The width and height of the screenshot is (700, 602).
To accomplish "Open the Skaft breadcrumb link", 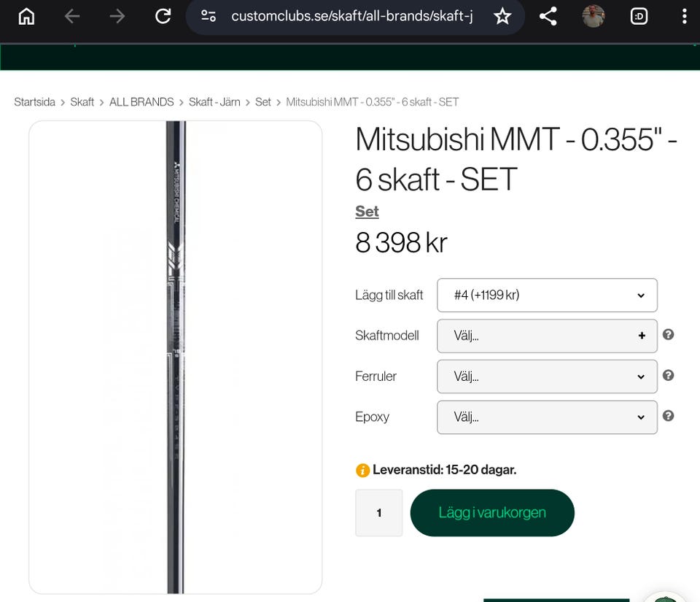I will (82, 102).
